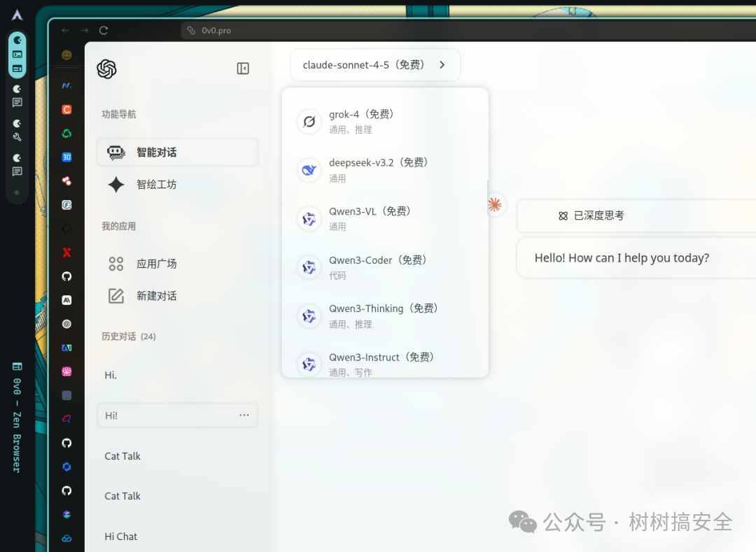Open the claude-sonnet-4-5 model selector dropdown
This screenshot has width=756, height=552.
point(375,65)
